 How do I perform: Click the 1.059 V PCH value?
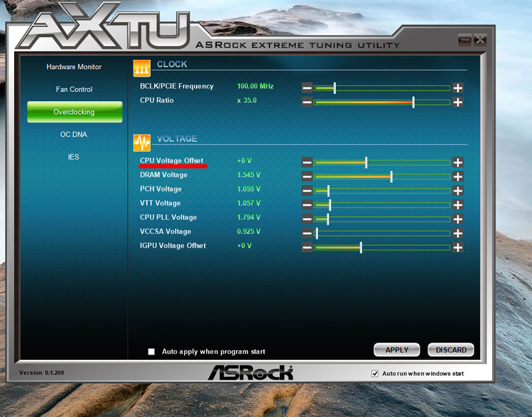coord(249,189)
